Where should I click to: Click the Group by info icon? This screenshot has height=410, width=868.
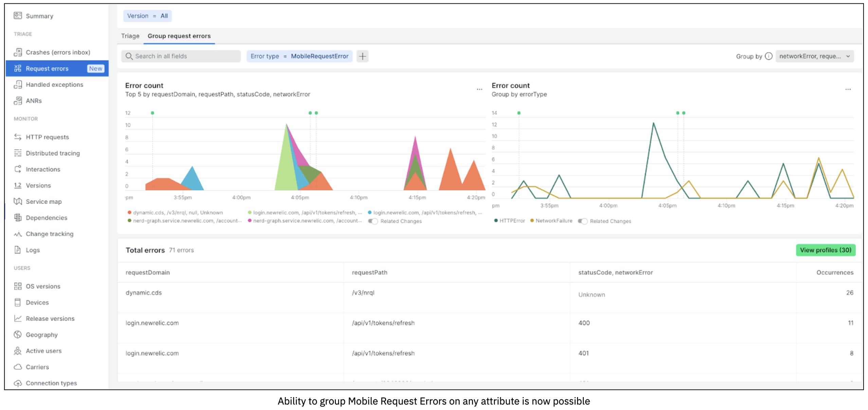pos(768,56)
